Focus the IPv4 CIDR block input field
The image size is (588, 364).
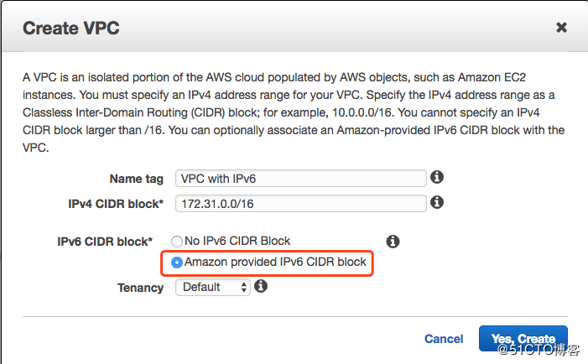coord(301,203)
